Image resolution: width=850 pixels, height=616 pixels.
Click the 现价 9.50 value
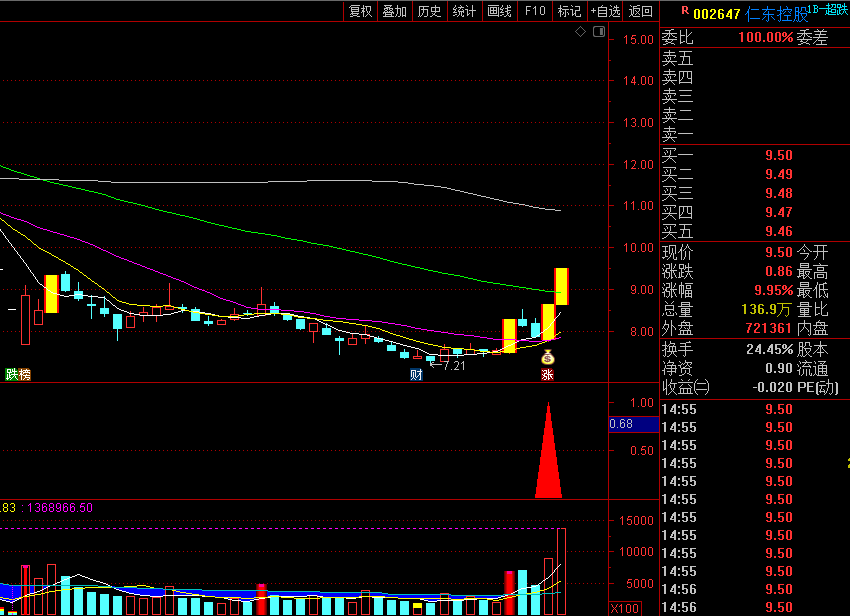[778, 252]
